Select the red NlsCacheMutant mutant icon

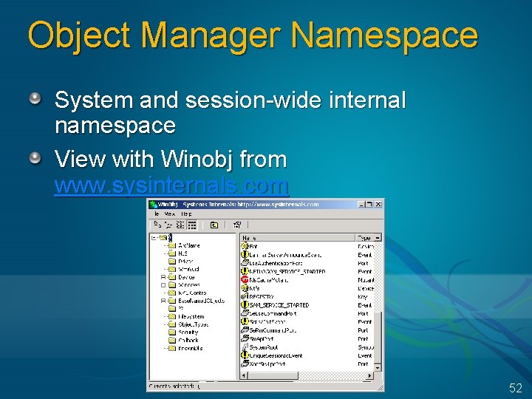pos(245,280)
